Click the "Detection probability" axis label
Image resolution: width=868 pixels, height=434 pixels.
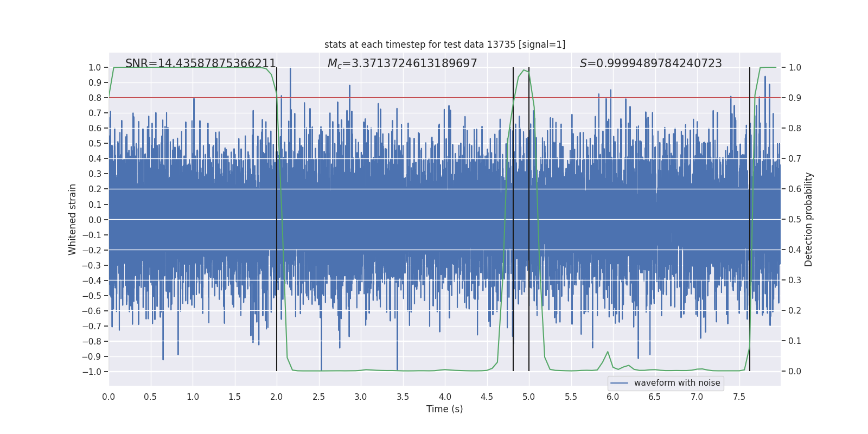pos(809,220)
